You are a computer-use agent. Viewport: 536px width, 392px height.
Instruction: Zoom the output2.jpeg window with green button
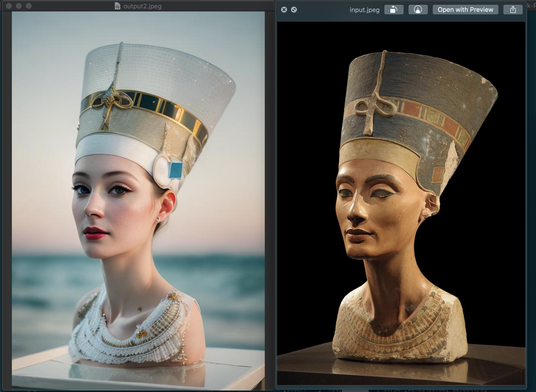pos(29,6)
